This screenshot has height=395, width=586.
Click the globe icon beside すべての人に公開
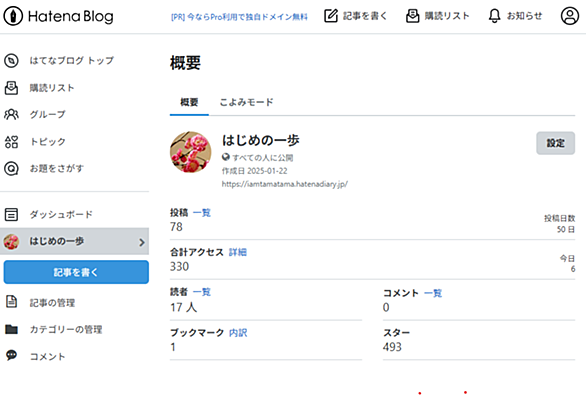point(225,157)
